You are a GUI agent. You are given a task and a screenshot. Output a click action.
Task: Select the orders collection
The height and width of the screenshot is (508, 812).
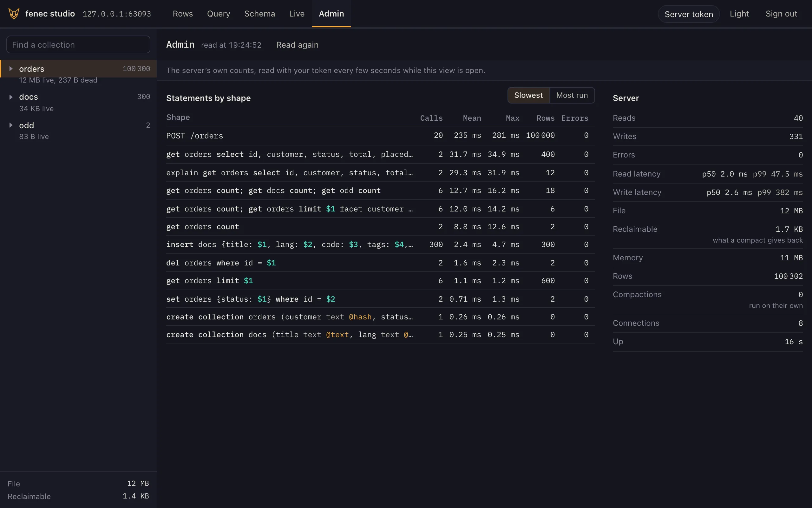79,69
